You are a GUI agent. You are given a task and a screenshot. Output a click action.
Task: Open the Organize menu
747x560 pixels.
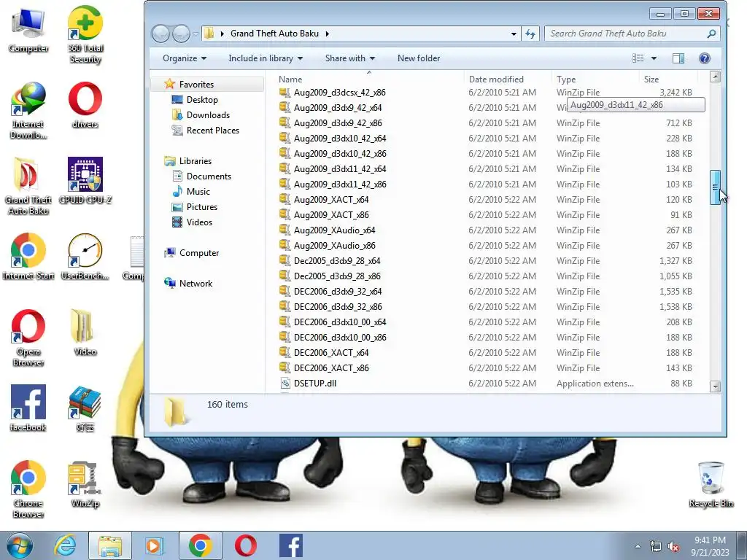pyautogui.click(x=185, y=58)
